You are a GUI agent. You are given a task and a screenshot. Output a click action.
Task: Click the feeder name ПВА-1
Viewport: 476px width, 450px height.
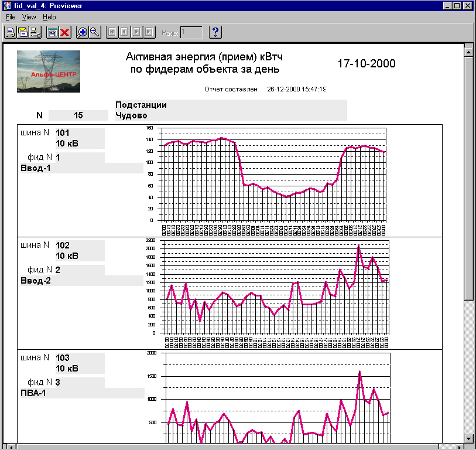pyautogui.click(x=33, y=393)
